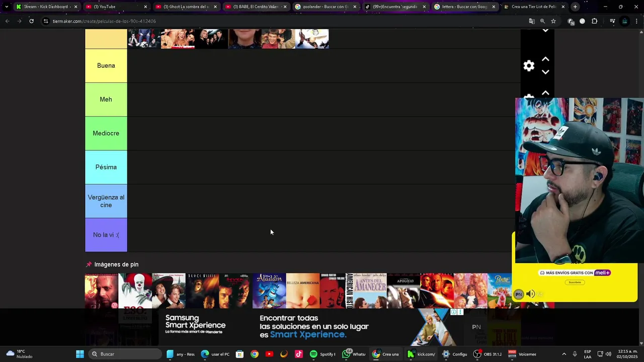The height and width of the screenshot is (362, 644).
Task: Click the Imágenes de pin heading
Action: pyautogui.click(x=116, y=264)
